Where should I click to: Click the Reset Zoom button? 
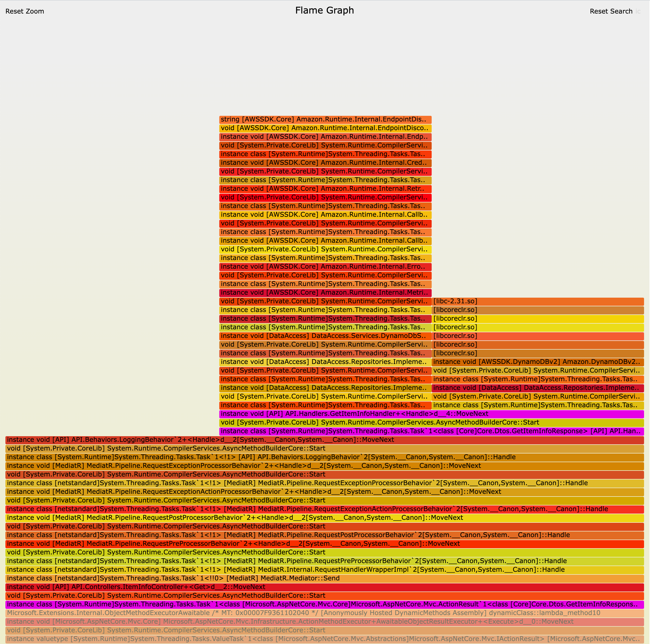(25, 11)
